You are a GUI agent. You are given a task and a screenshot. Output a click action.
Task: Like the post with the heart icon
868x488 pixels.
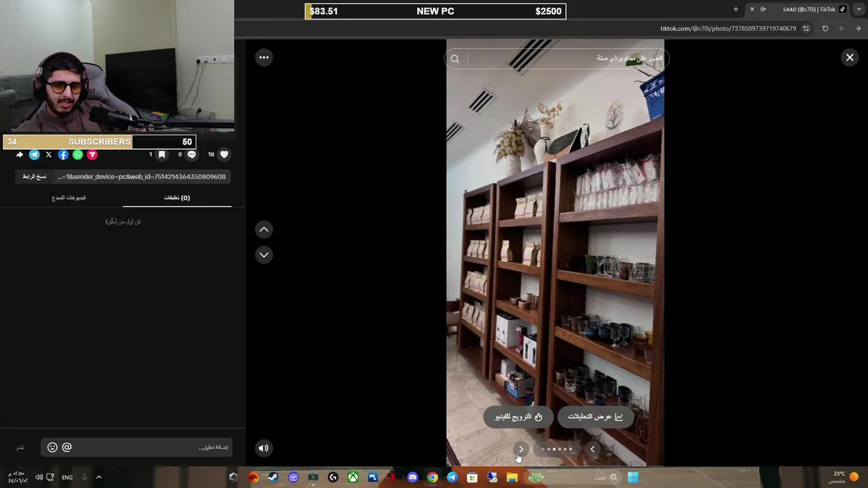pyautogui.click(x=224, y=155)
